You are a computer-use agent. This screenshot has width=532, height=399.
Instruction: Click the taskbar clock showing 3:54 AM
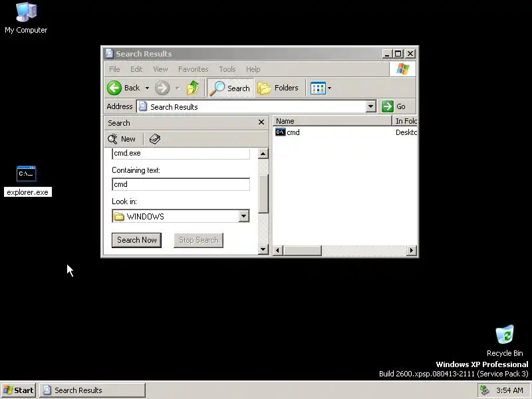509,390
